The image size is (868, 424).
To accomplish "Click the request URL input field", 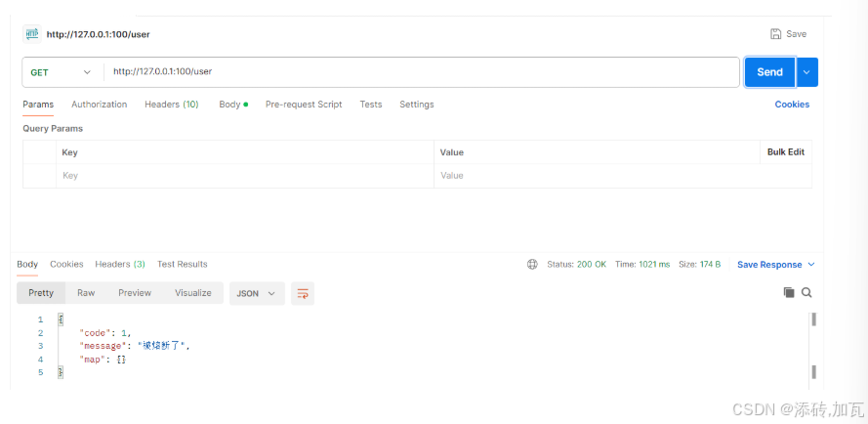I will (421, 72).
